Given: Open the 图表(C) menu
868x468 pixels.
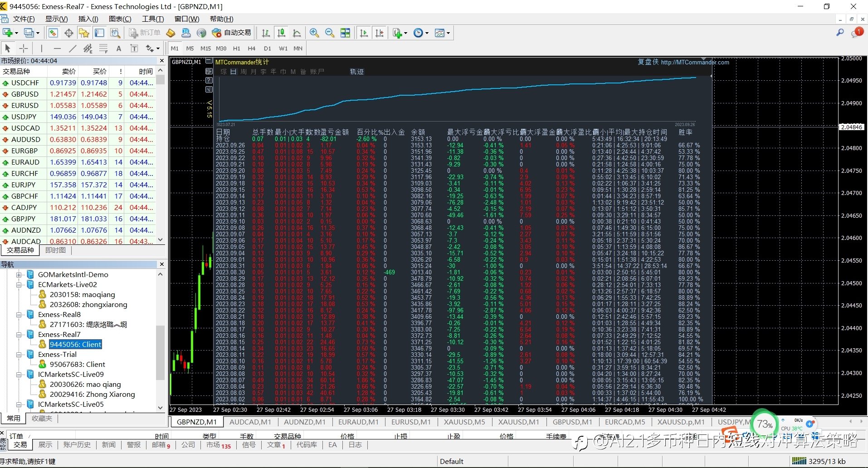Looking at the screenshot, I should [x=120, y=19].
